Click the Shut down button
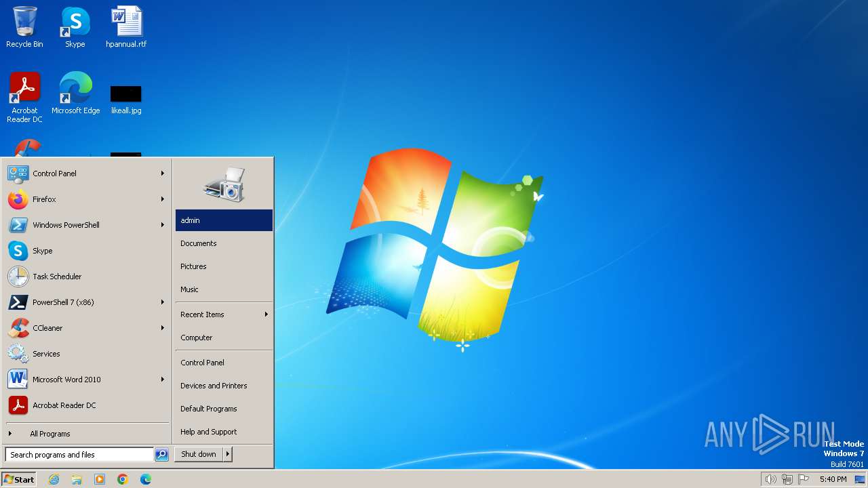 (199, 454)
